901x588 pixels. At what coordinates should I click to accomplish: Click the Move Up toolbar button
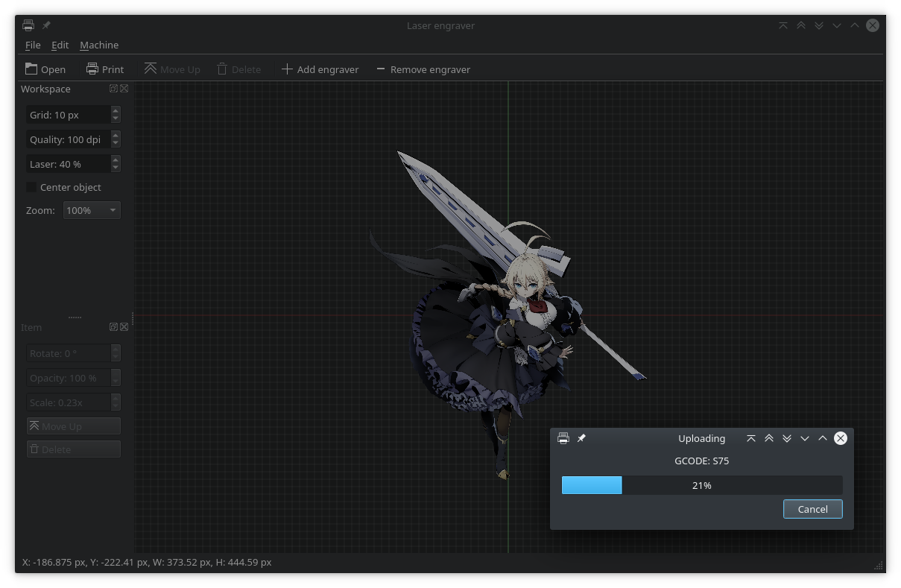click(172, 69)
